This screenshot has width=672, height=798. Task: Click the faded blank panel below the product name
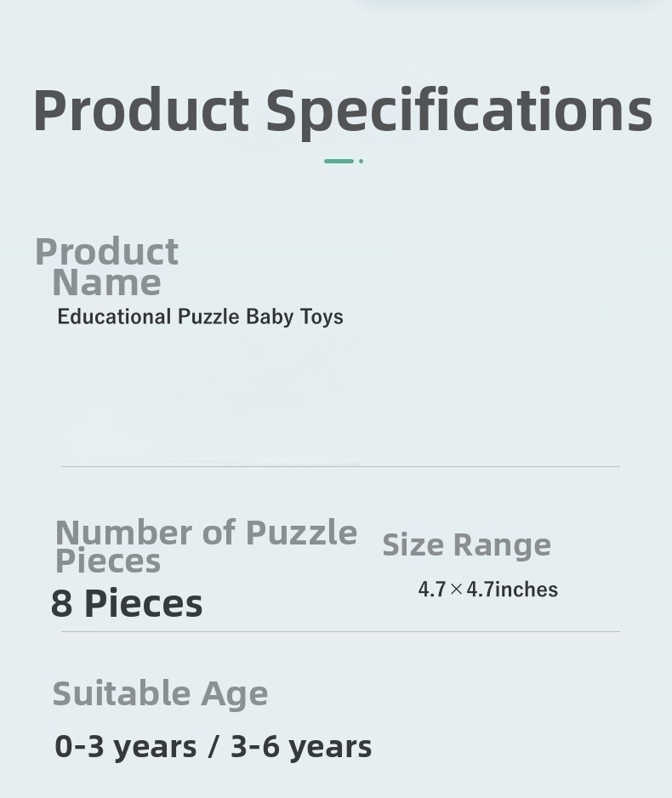click(x=213, y=400)
